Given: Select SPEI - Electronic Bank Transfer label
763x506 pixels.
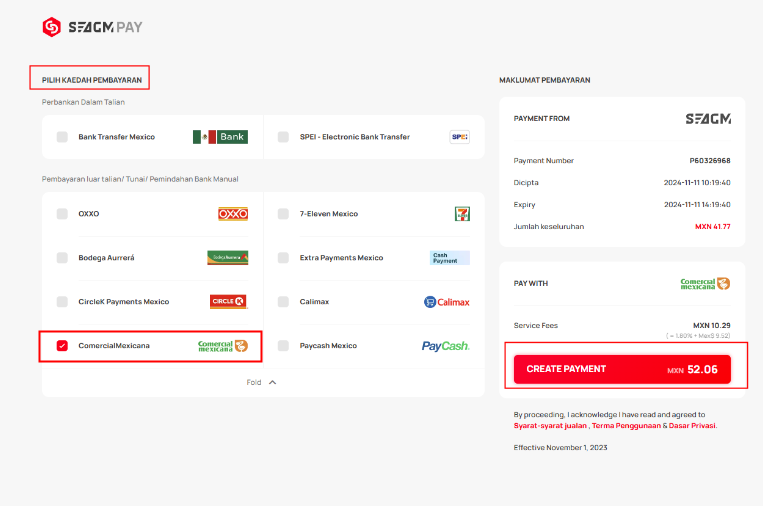Looking at the screenshot, I should coord(355,137).
